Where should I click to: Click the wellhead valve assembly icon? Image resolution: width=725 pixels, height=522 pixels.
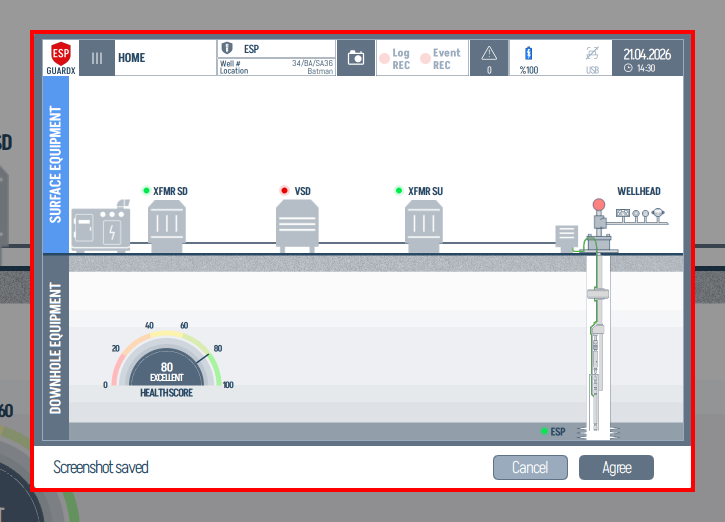(599, 226)
